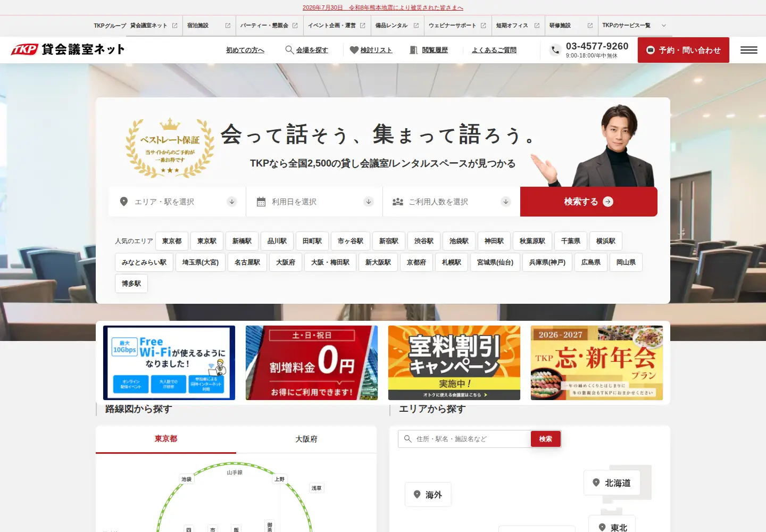Click 池袋 station on the route map
Viewport: 766px width, 532px height.
click(x=186, y=479)
